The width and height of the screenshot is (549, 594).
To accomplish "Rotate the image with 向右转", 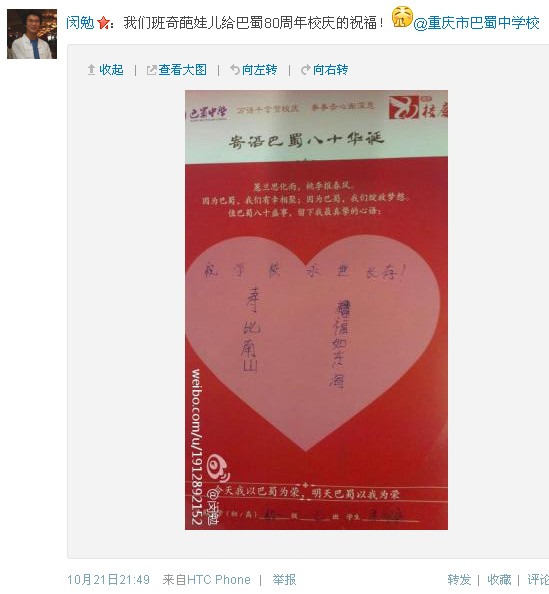I will [x=330, y=70].
